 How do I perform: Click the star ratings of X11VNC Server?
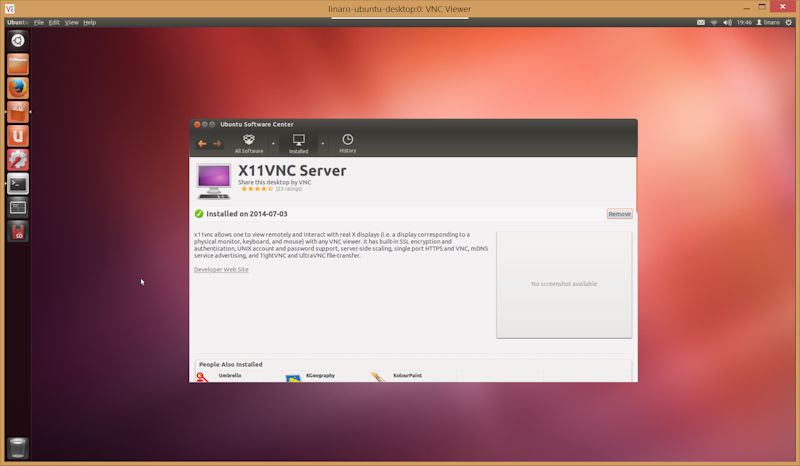(x=257, y=189)
